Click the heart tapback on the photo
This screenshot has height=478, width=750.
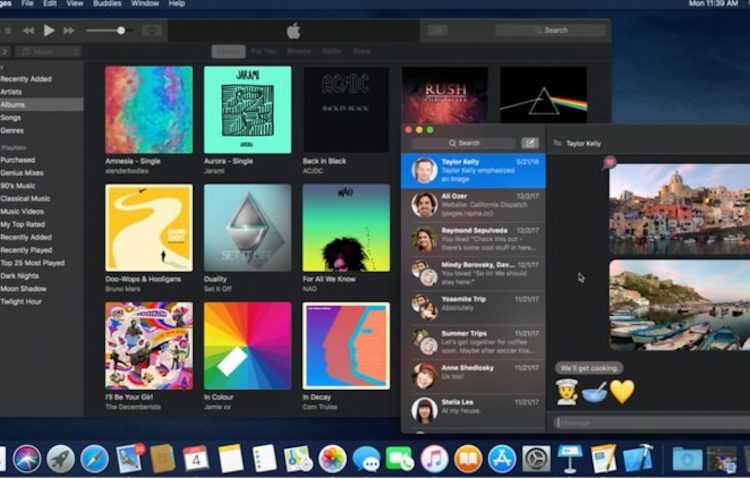click(x=609, y=163)
